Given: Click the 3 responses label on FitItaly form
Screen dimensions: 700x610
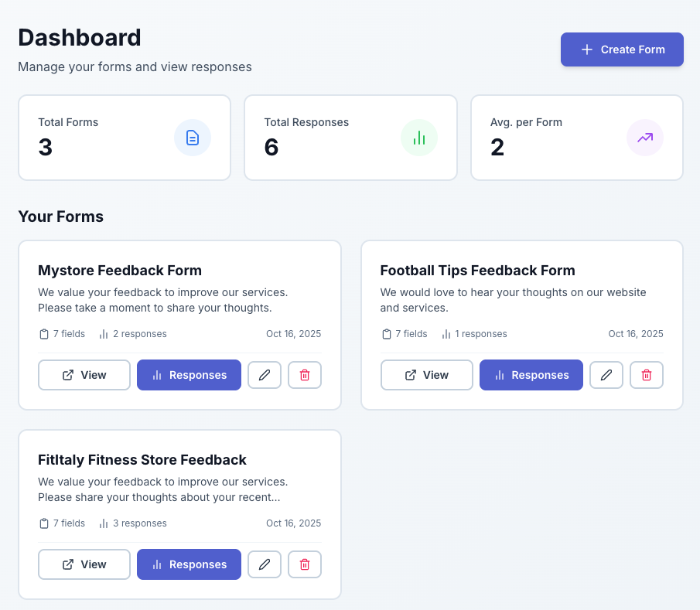Looking at the screenshot, I should point(139,523).
